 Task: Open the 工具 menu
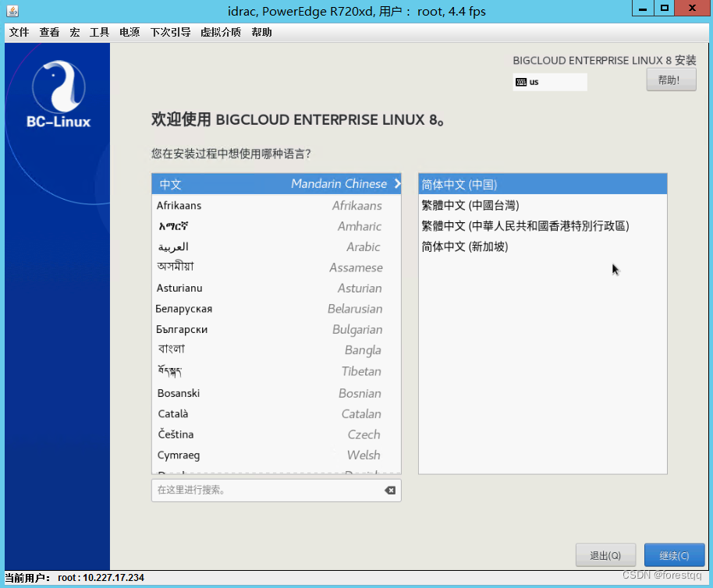tap(99, 32)
